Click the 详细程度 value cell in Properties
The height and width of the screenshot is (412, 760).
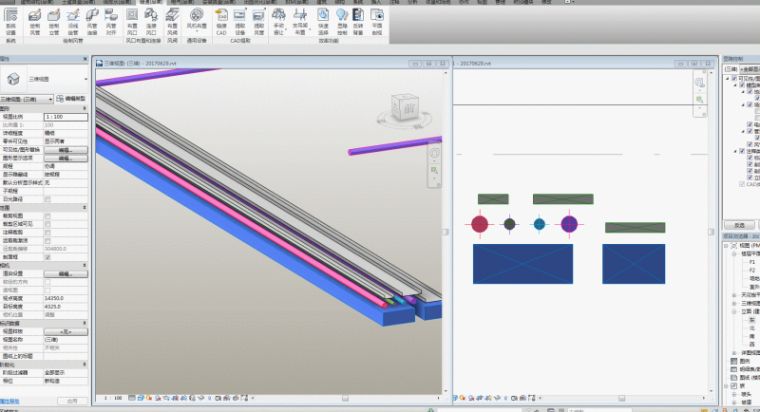tap(66, 133)
